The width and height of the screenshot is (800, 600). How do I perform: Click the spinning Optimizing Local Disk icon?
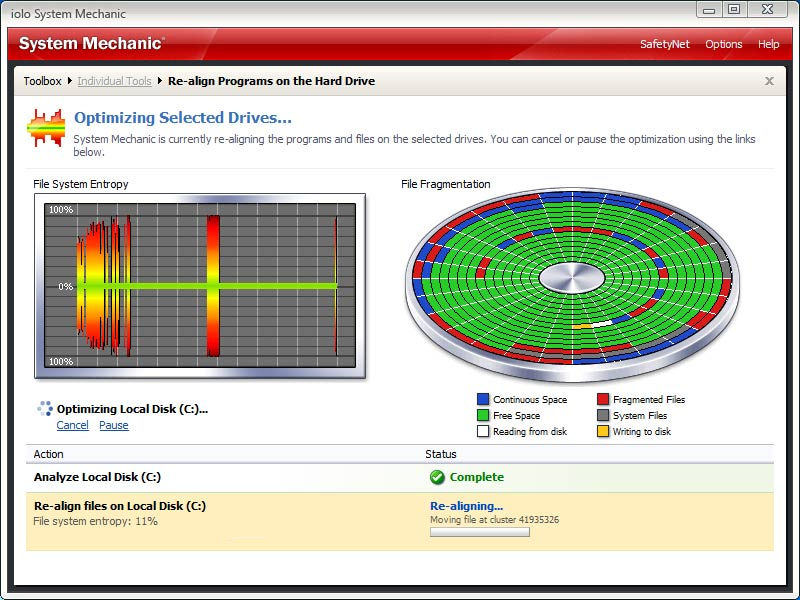pyautogui.click(x=44, y=408)
